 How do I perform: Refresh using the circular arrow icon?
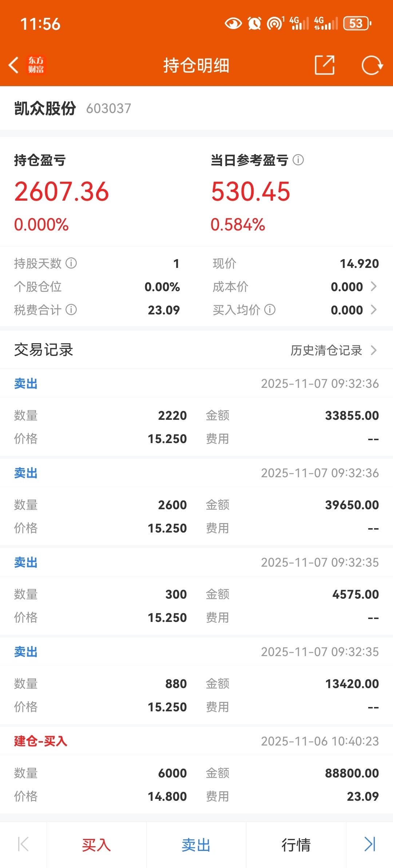(x=372, y=65)
